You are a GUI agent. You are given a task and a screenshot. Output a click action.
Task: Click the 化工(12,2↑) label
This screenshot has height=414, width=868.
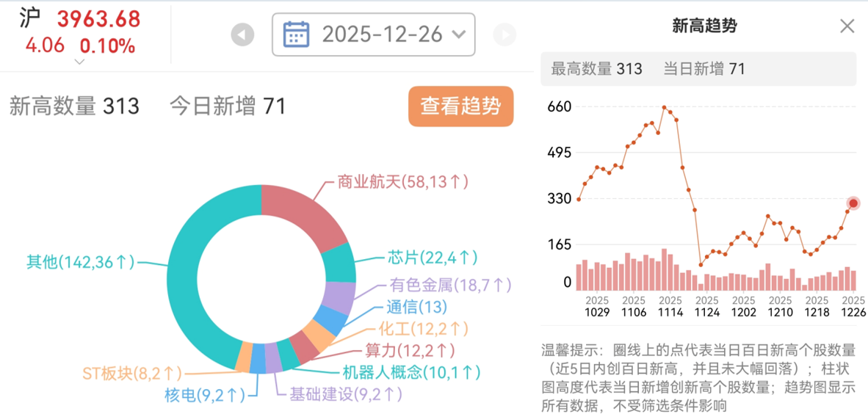[x=423, y=329]
